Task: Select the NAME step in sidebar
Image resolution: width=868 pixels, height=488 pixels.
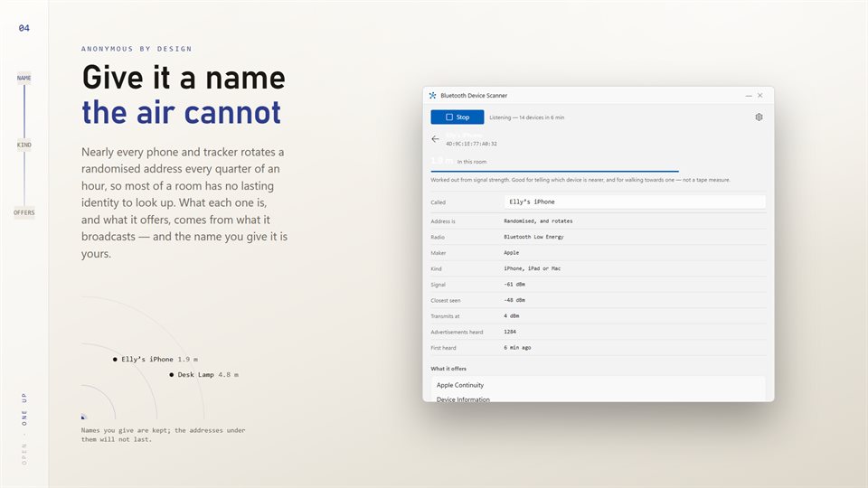Action: point(24,78)
